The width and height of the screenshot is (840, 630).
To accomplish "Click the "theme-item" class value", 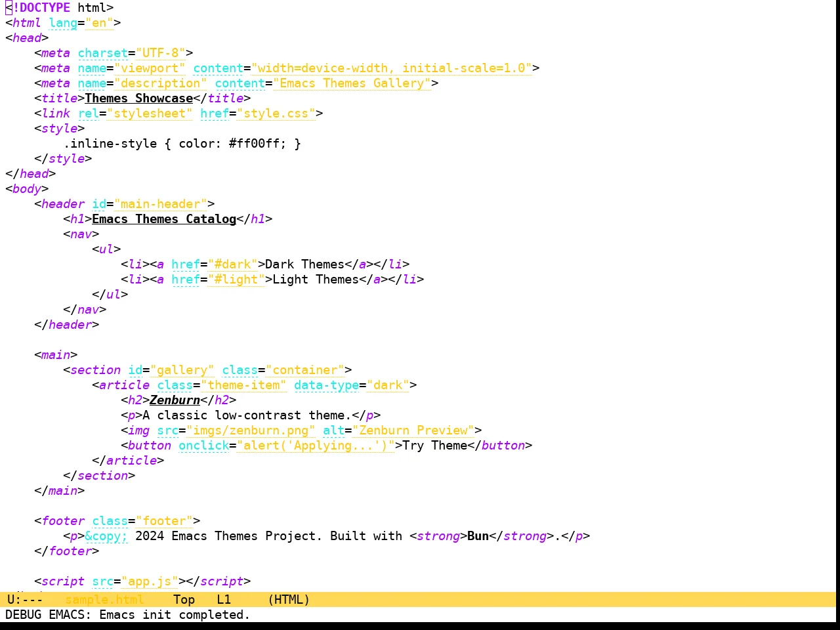I will (243, 385).
